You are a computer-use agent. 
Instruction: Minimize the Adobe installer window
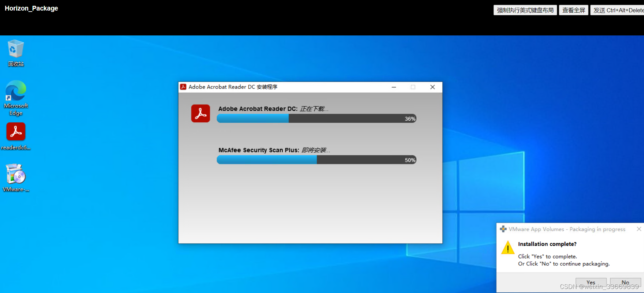tap(394, 87)
